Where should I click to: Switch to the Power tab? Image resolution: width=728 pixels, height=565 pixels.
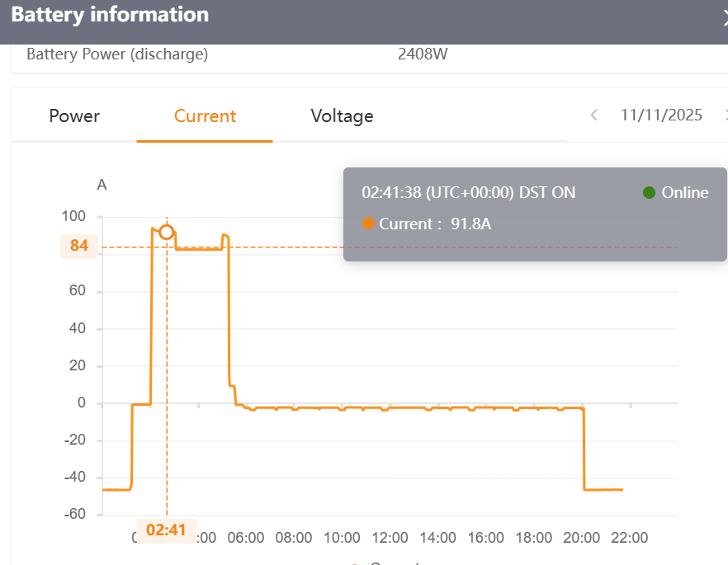[x=74, y=116]
